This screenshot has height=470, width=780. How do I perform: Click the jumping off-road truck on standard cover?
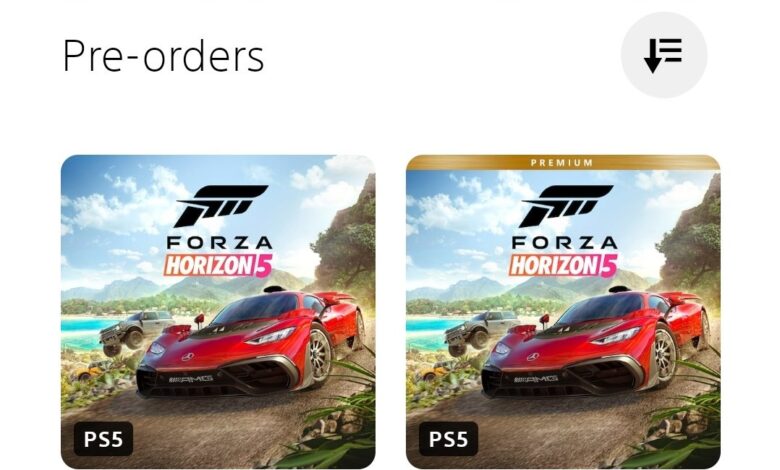coord(130,332)
